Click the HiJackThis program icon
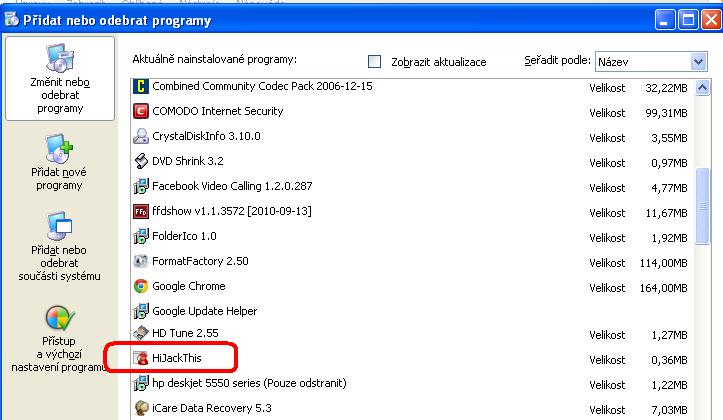723x420 pixels. (x=141, y=358)
